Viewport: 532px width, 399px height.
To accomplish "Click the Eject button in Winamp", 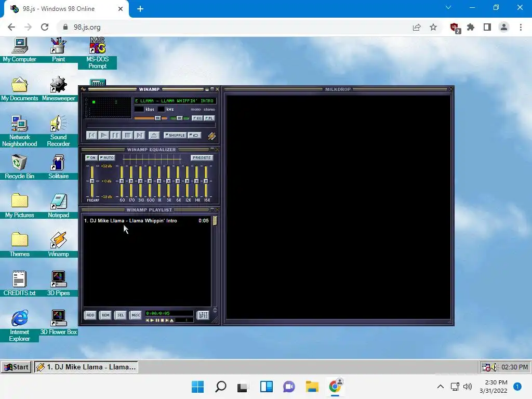I will tap(154, 136).
